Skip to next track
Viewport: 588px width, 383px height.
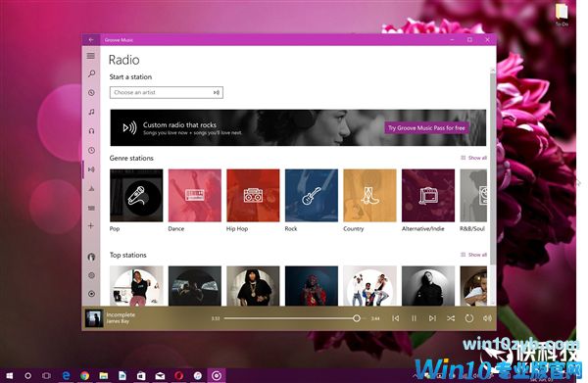click(x=432, y=318)
